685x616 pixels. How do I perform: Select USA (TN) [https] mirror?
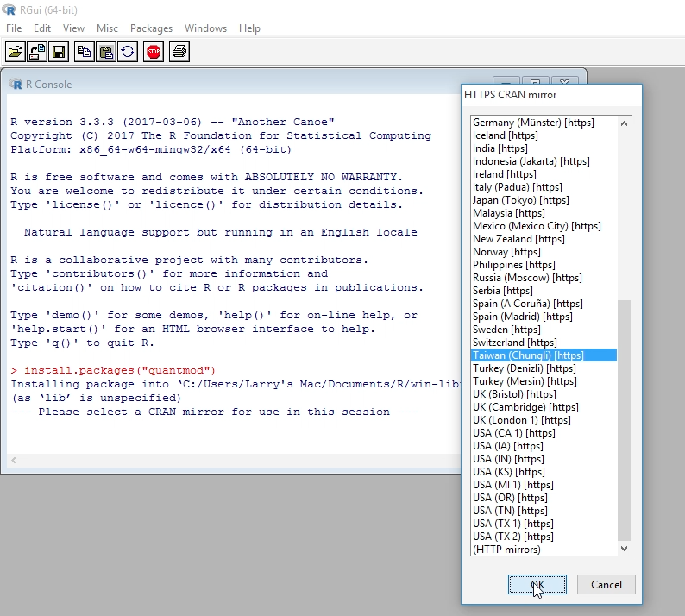tap(544, 511)
